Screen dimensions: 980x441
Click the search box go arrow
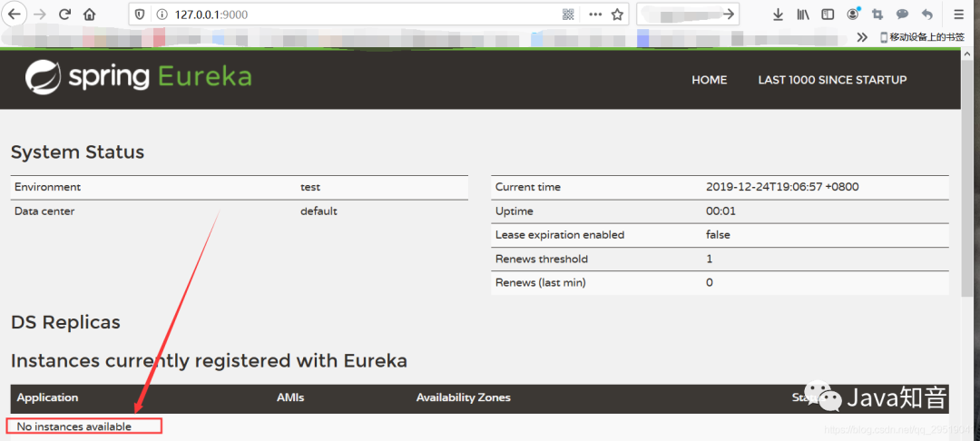(x=728, y=15)
